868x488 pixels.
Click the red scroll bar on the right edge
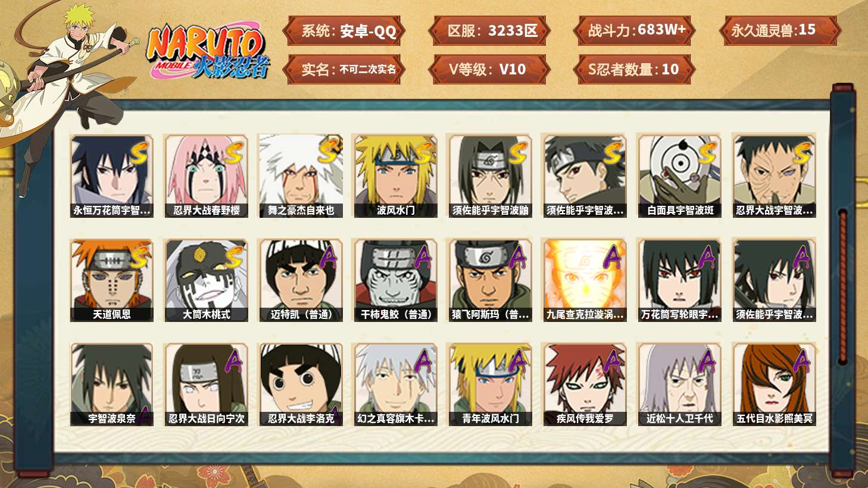(x=842, y=286)
